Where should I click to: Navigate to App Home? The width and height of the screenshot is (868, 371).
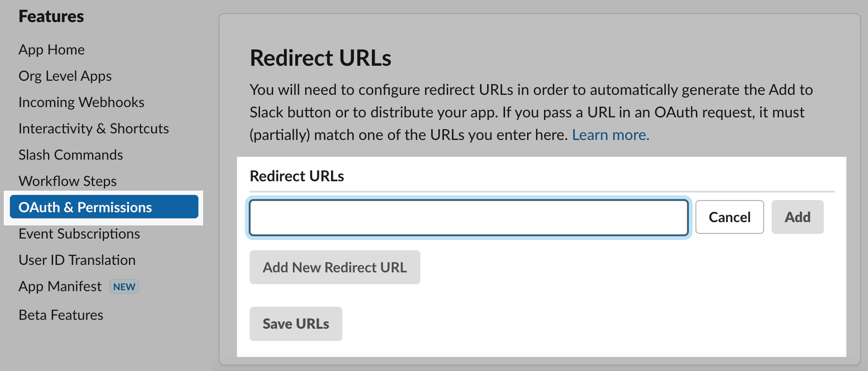click(51, 49)
